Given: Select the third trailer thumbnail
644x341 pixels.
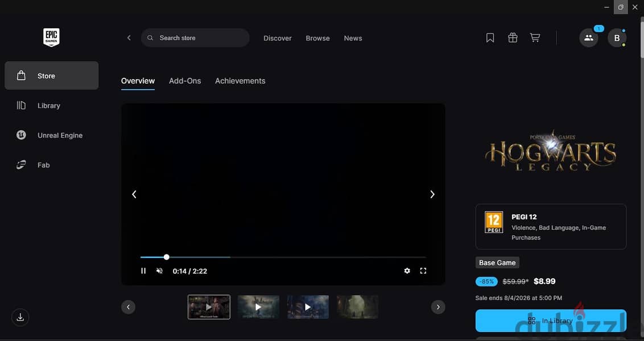Looking at the screenshot, I should (308, 306).
